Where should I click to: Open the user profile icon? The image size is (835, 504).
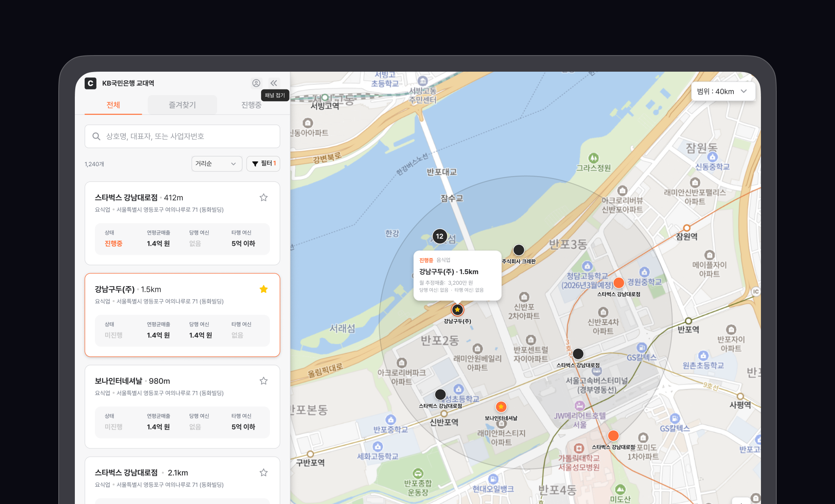tap(256, 83)
